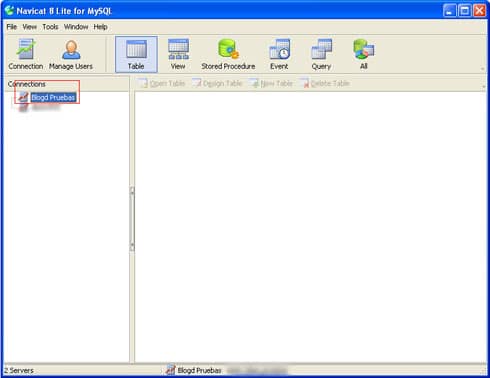This screenshot has width=490, height=378.
Task: Select the Blogd Pruebas connection
Action: pyautogui.click(x=53, y=97)
